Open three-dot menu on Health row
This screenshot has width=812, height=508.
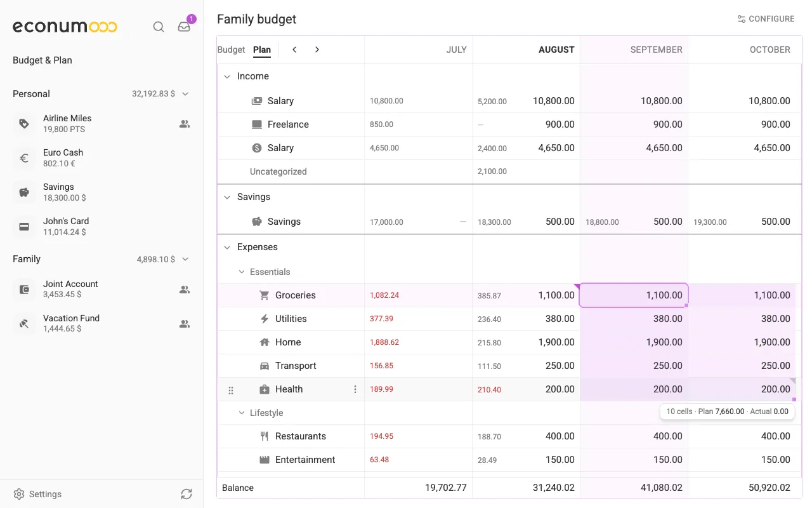click(355, 389)
